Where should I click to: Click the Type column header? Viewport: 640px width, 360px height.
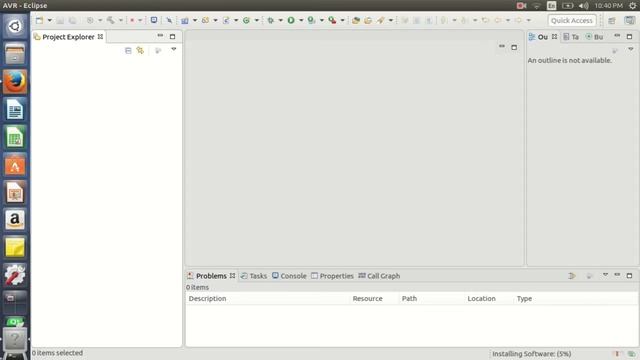tap(576, 298)
